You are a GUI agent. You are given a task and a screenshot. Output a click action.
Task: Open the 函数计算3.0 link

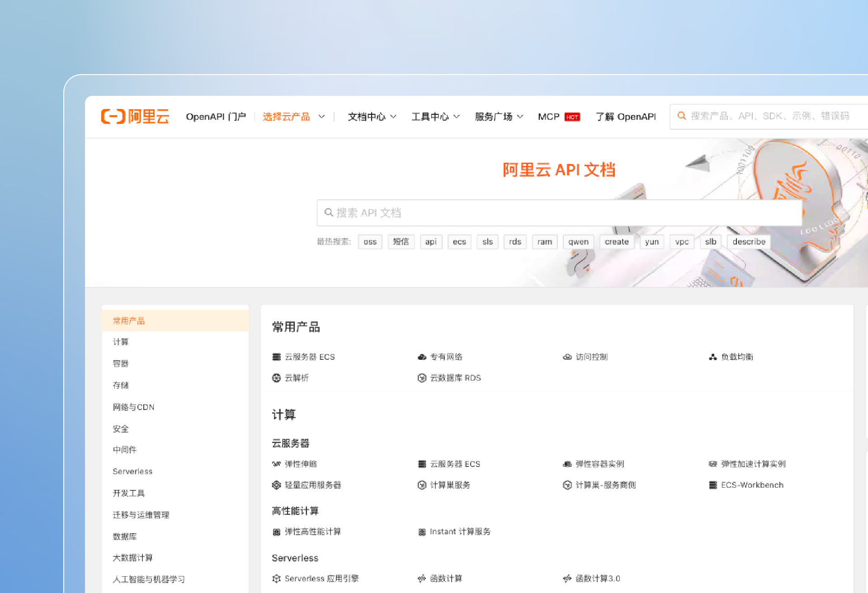[598, 579]
